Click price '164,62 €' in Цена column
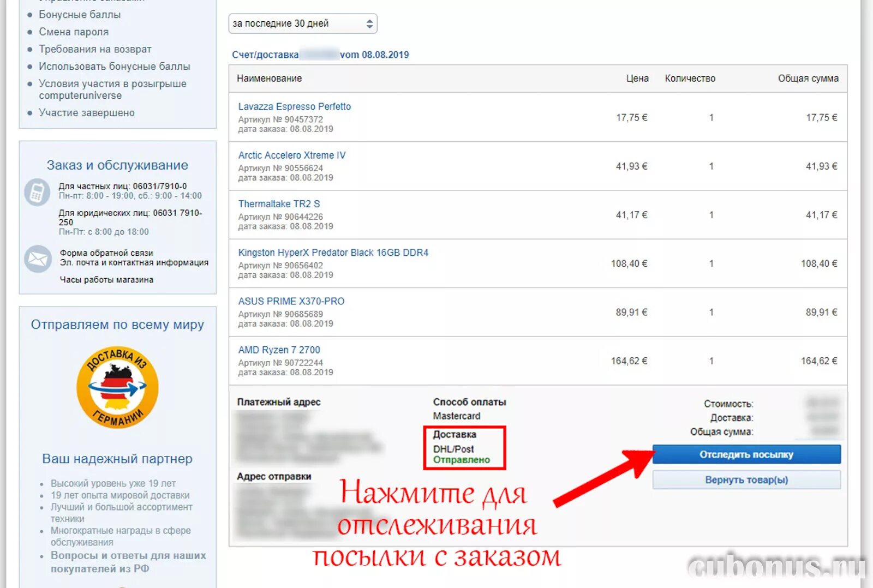Viewport: 873px width, 588px height. click(x=629, y=361)
